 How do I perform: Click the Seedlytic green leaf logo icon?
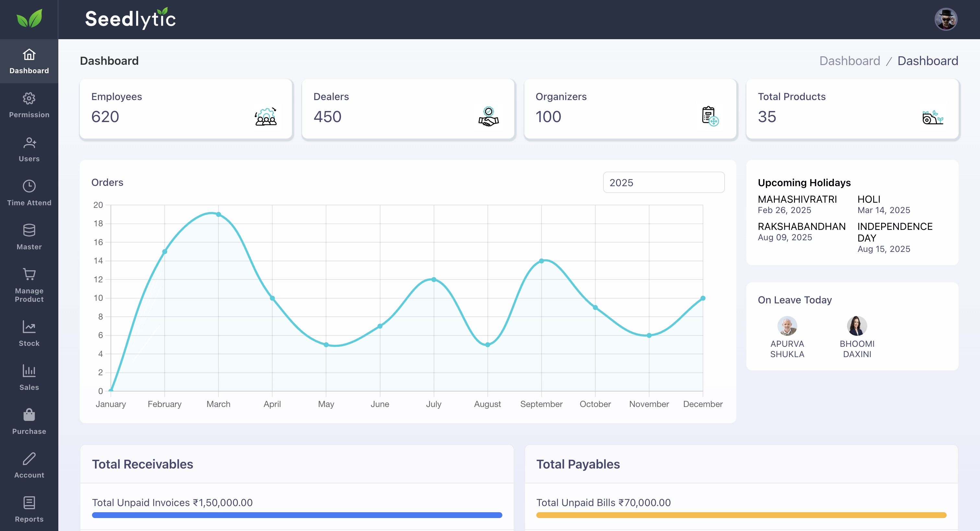click(x=29, y=19)
